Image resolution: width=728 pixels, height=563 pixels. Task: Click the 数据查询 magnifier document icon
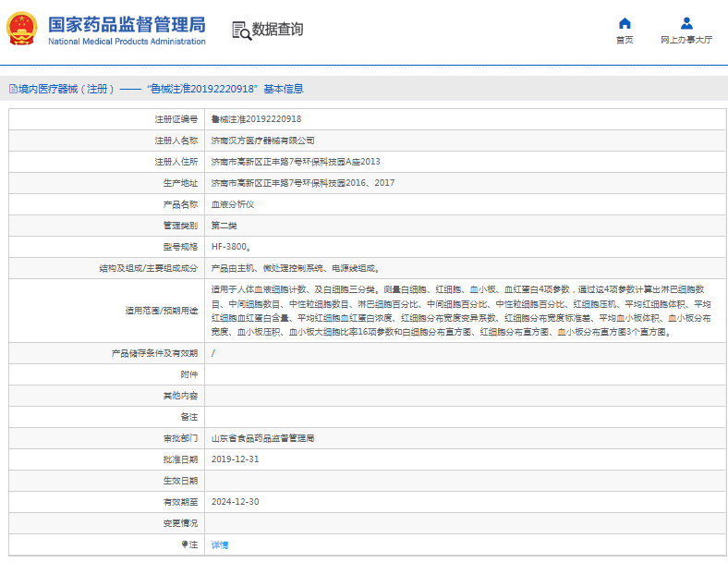pos(241,30)
